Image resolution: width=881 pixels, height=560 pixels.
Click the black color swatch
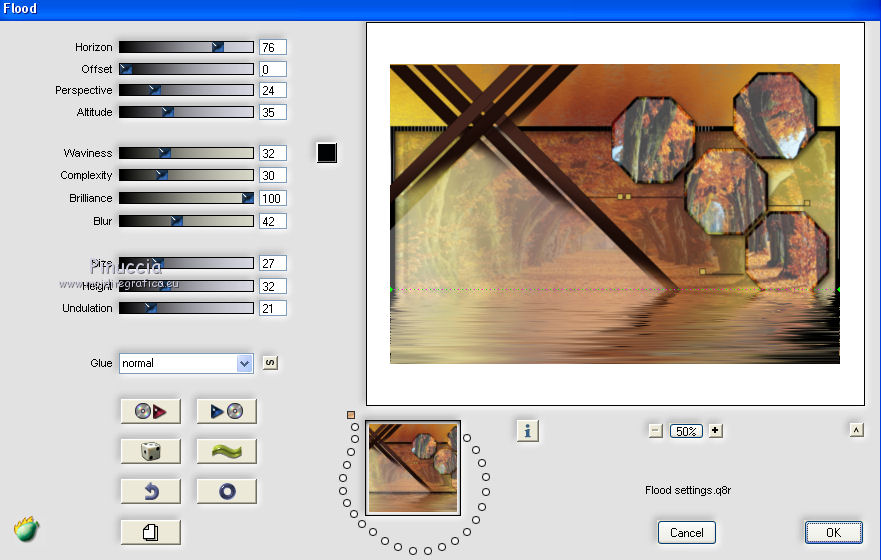pos(327,153)
